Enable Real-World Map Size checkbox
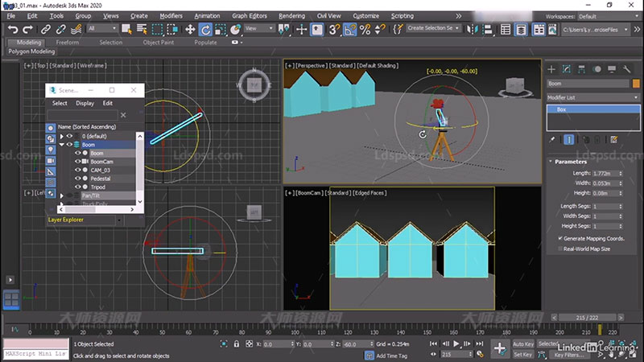Screen dimensions: 644x362 pos(560,249)
